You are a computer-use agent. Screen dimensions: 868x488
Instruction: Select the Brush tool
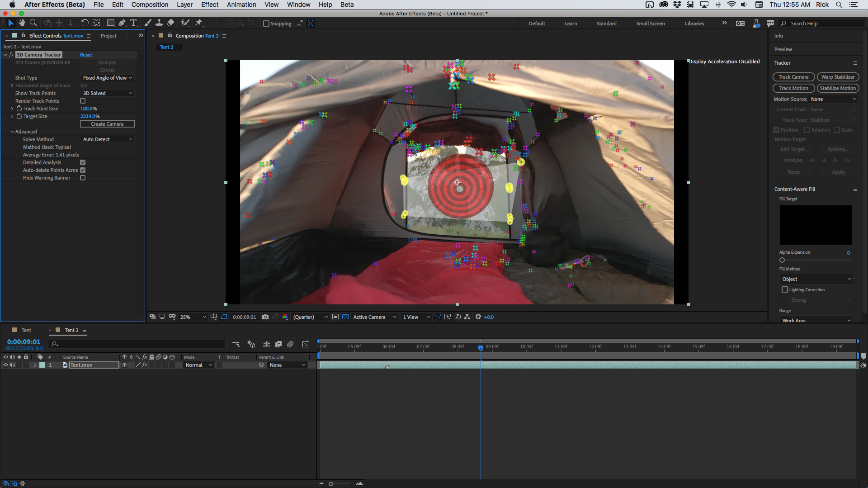point(148,23)
